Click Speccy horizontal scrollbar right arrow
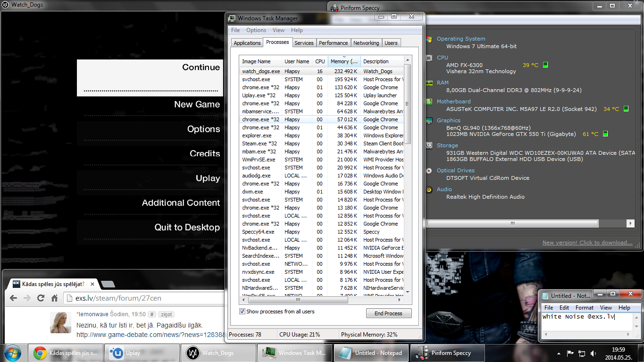This screenshot has height=362, width=644. click(x=630, y=223)
